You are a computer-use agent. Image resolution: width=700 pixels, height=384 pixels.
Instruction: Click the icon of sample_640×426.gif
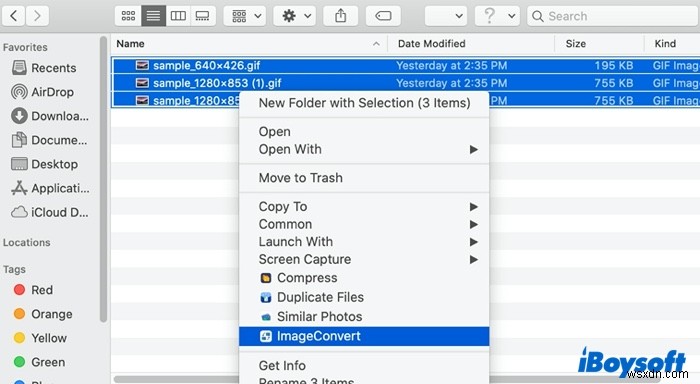click(x=142, y=66)
